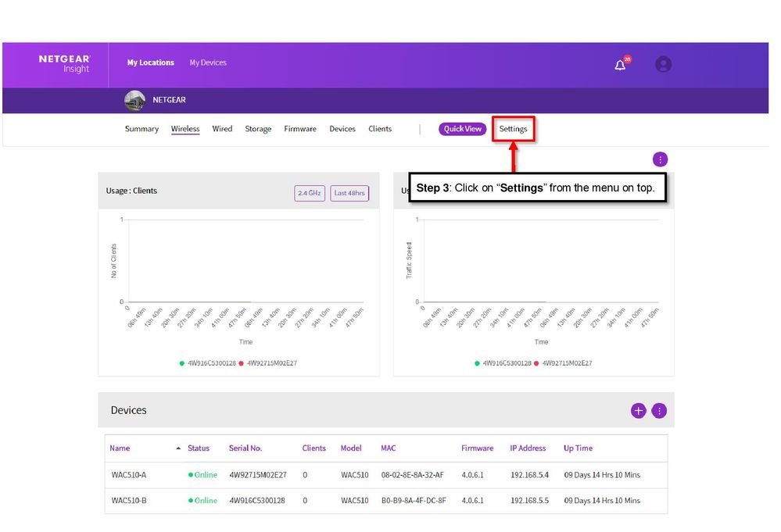Sort devices by Up Time column
The width and height of the screenshot is (781, 532).
578,448
